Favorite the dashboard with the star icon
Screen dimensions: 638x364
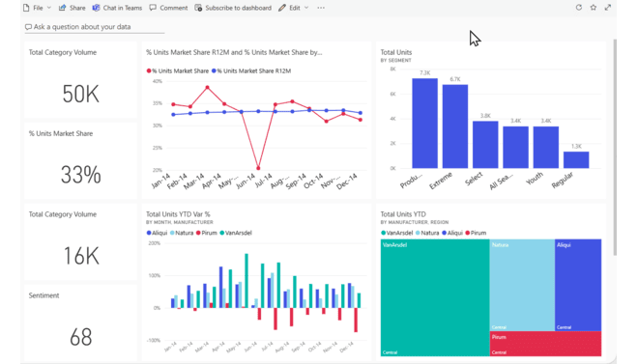pos(594,8)
